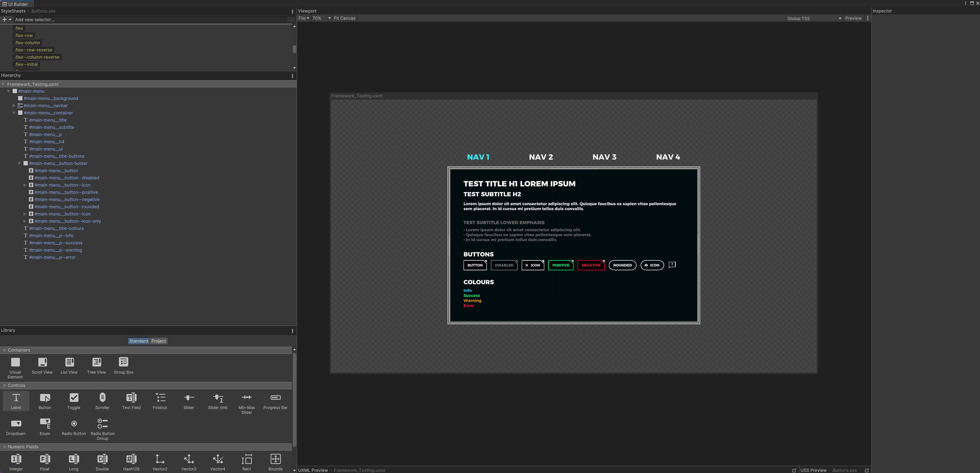Click the Fit Canvas button
Viewport: 980px width, 473px height.
click(344, 18)
